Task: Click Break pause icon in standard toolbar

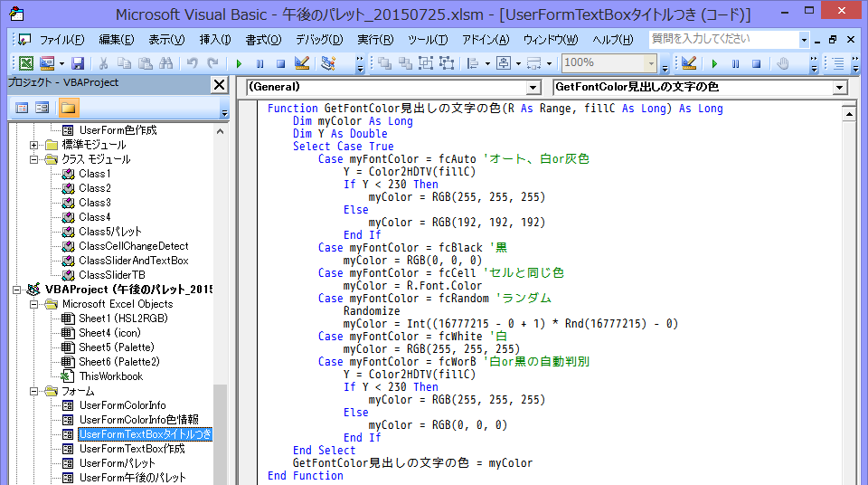Action: click(x=260, y=63)
